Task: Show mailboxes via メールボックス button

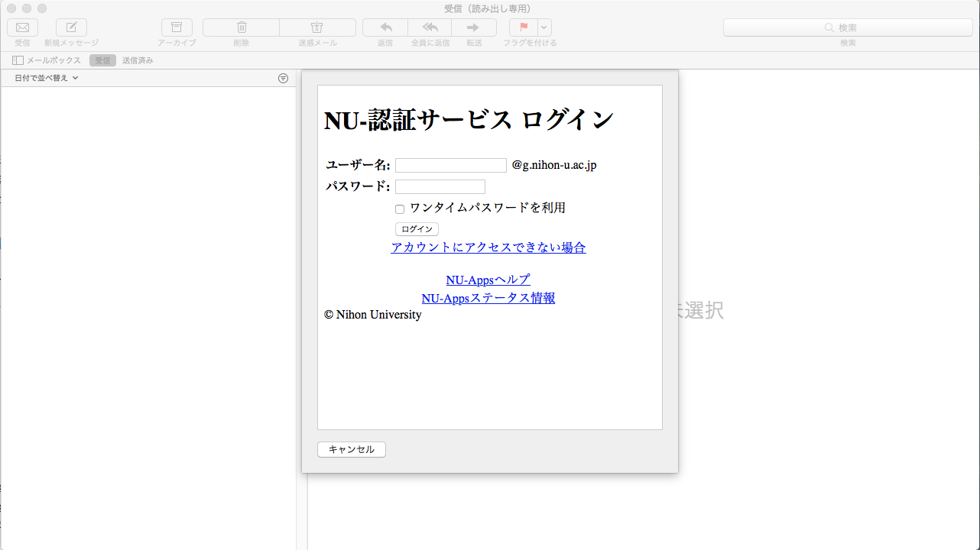Action: (x=47, y=60)
